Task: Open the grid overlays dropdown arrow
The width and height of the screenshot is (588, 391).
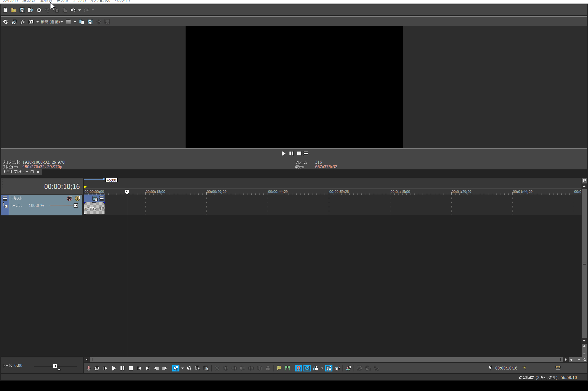Action: pyautogui.click(x=75, y=22)
